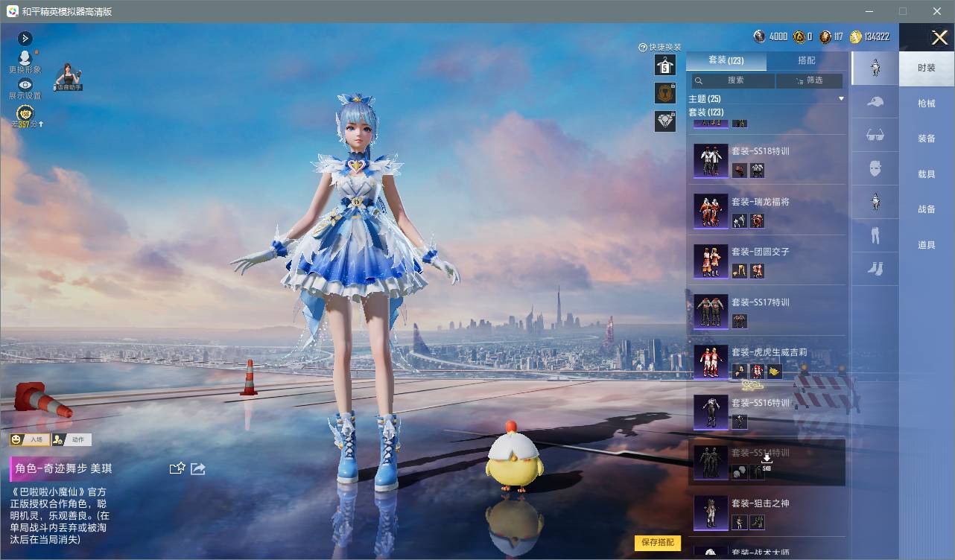955x560 pixels.
Task: Select outfit 套装-狙击之神
Action: click(767, 512)
